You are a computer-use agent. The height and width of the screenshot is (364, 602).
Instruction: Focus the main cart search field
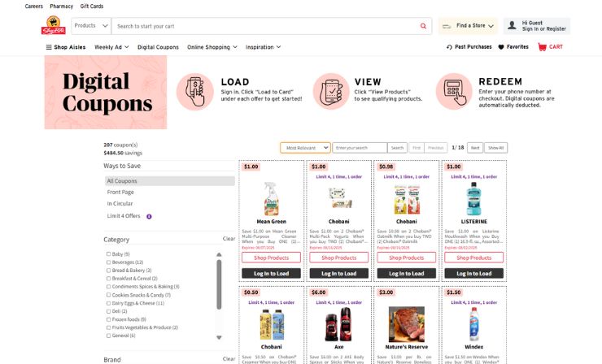pos(265,26)
